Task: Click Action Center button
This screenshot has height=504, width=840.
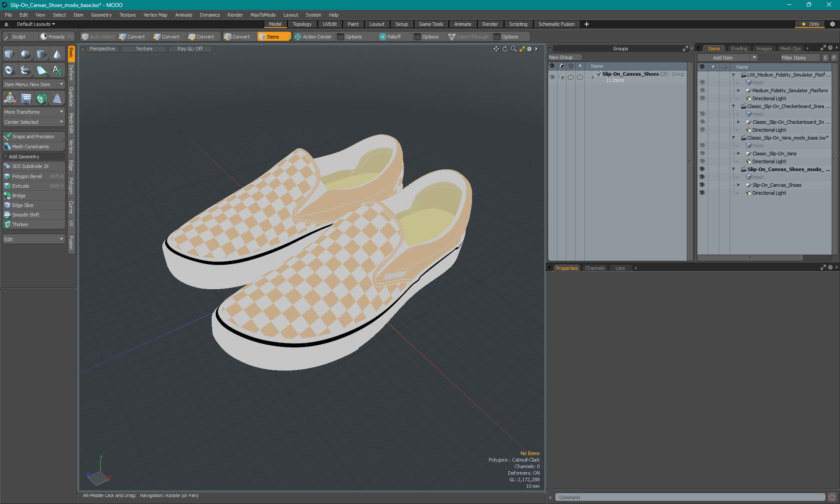Action: pos(313,37)
